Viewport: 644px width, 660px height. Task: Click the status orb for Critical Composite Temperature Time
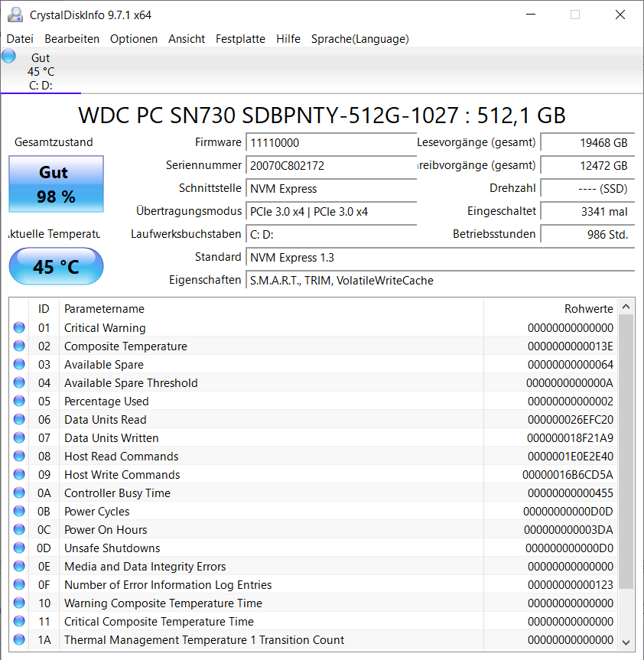pos(19,621)
